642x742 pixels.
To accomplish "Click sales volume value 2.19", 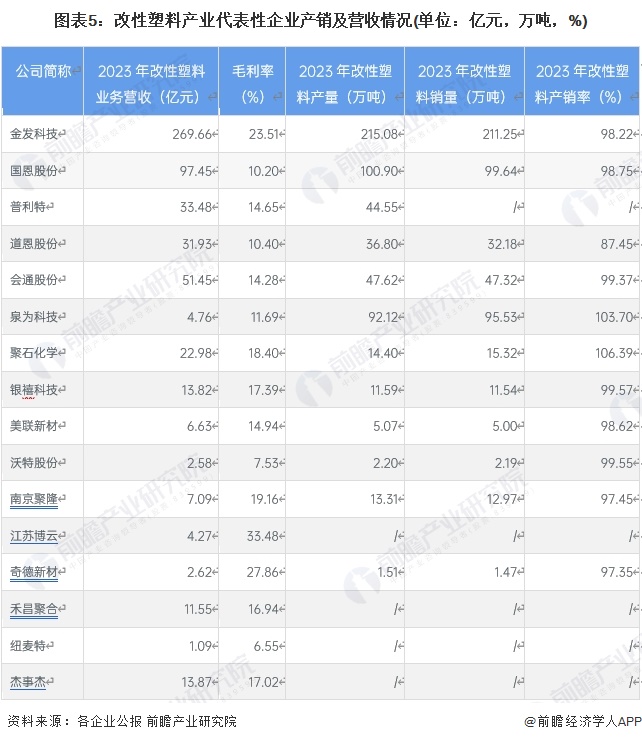I will coord(506,463).
